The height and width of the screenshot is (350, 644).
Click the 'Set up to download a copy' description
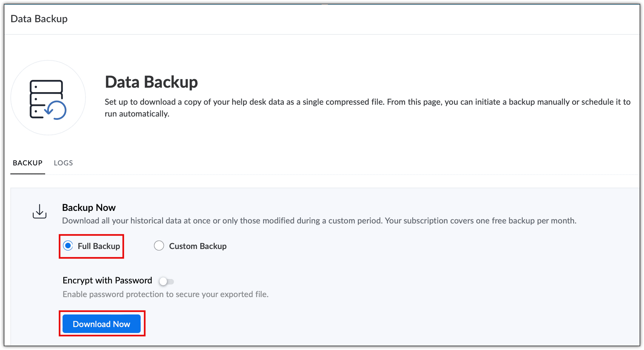pyautogui.click(x=368, y=108)
